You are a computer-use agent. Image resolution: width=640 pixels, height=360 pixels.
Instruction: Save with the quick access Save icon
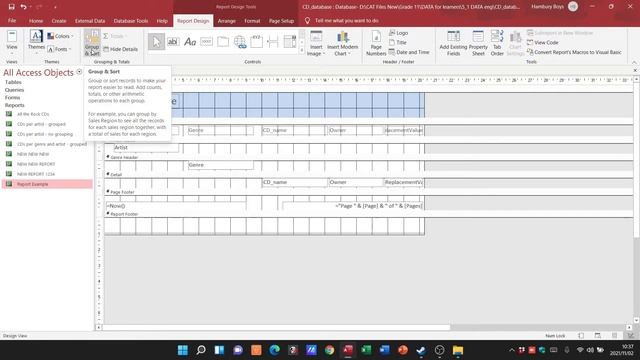click(x=11, y=7)
